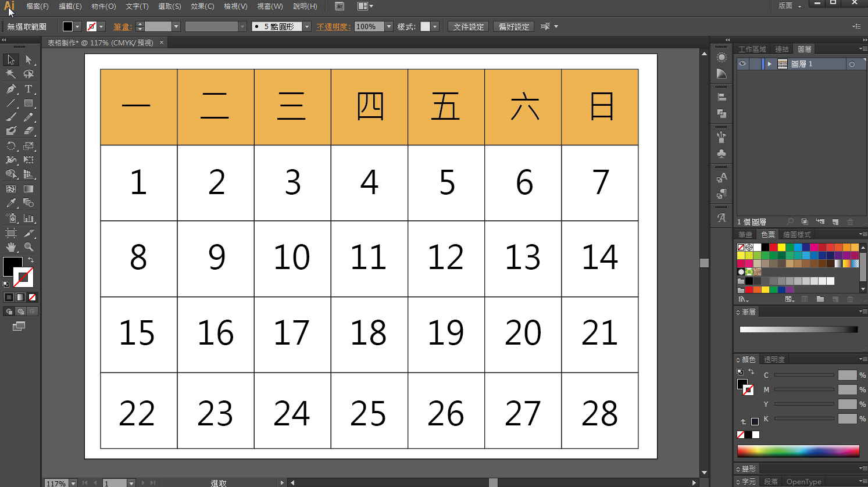Select the Gradient tool

click(28, 189)
